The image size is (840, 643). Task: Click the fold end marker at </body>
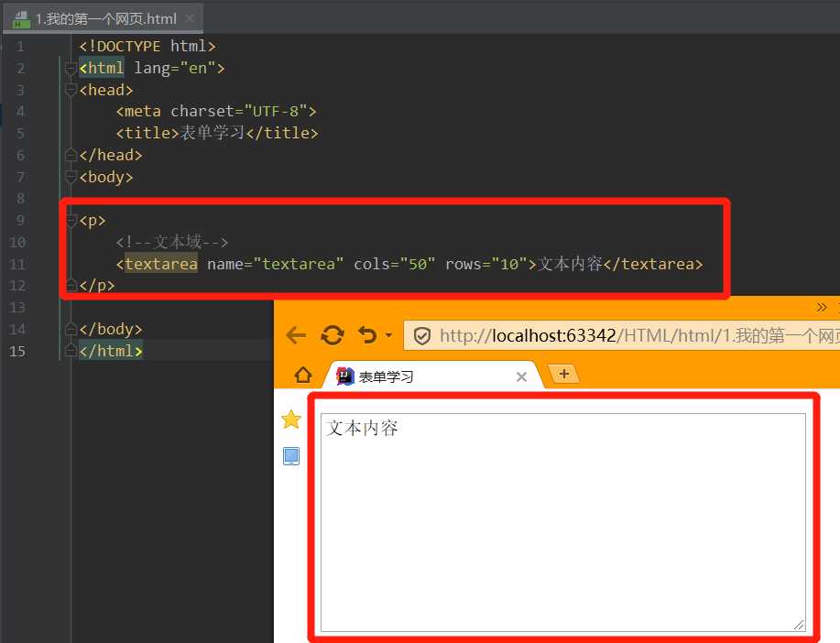pos(71,329)
